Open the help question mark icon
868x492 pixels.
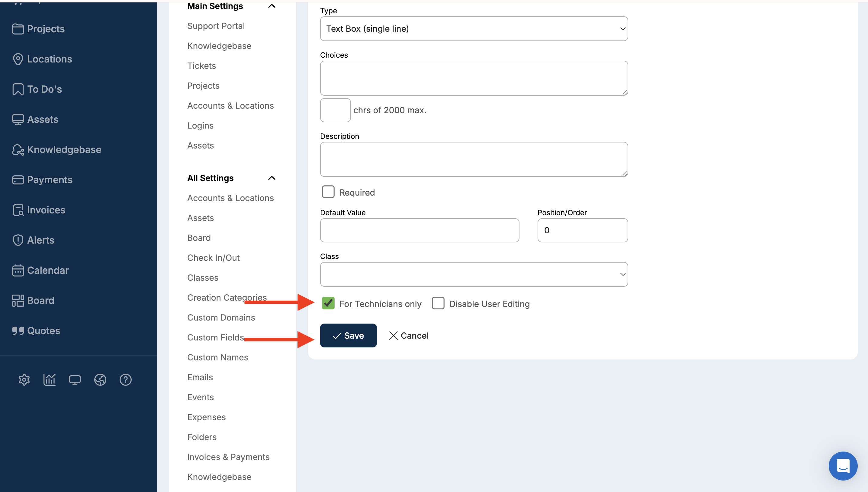coord(125,379)
